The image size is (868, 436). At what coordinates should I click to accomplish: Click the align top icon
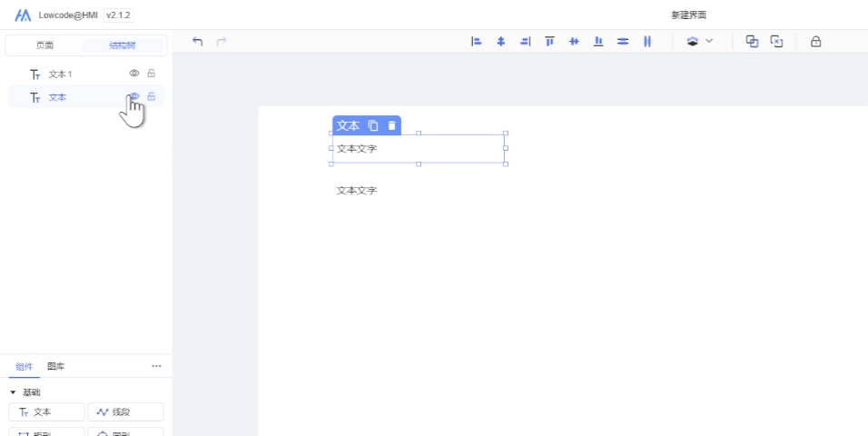[549, 42]
